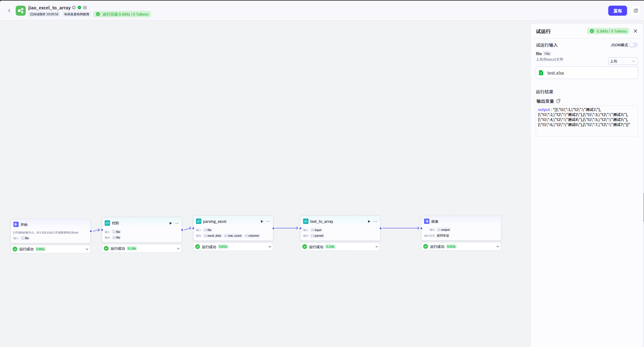Expand parsing_excel run success details

point(270,247)
